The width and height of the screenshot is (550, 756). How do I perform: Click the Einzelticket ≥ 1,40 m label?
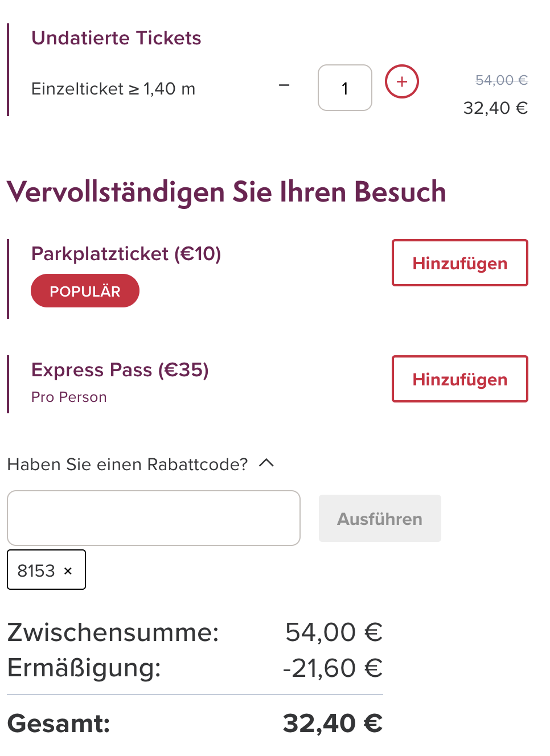click(113, 89)
